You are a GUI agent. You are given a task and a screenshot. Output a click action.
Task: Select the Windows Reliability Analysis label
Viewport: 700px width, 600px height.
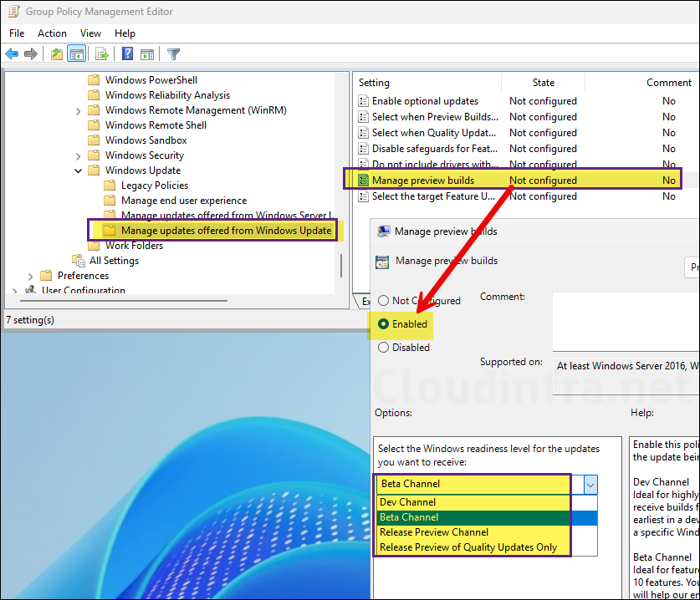point(167,95)
